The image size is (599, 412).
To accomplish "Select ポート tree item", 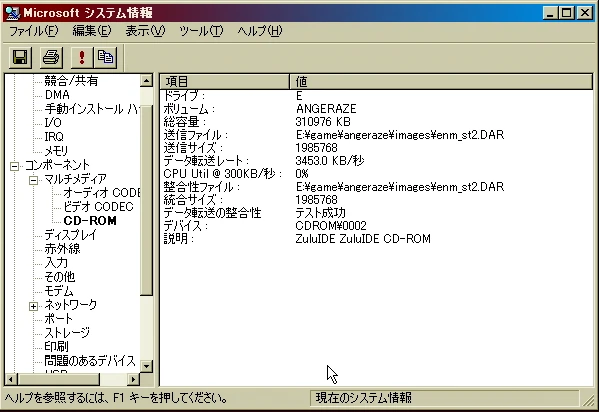I will tap(58, 319).
